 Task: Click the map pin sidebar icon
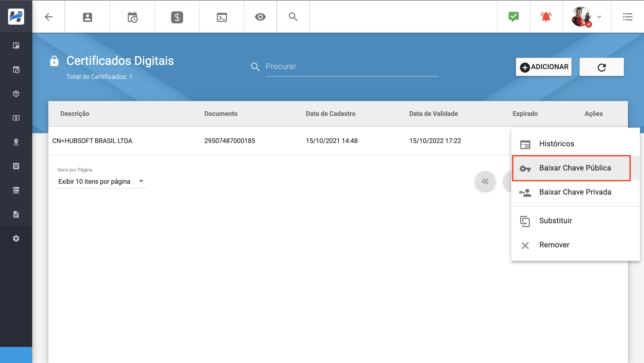(16, 142)
